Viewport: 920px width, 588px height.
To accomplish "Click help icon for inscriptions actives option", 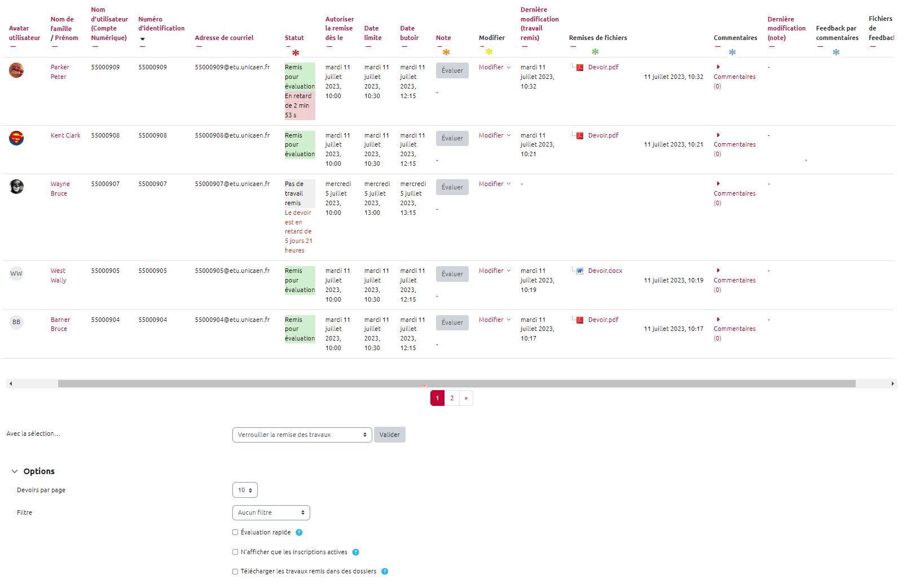I will point(355,552).
